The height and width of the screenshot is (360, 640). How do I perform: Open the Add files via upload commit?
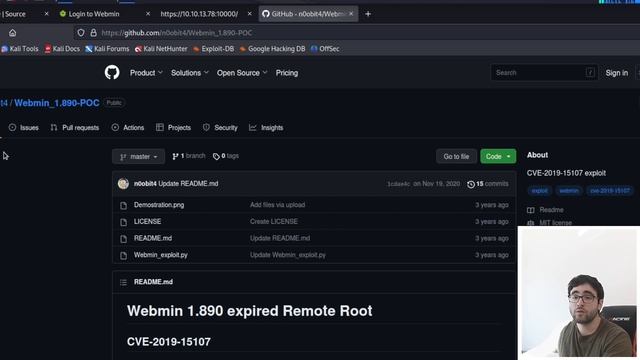click(x=278, y=205)
